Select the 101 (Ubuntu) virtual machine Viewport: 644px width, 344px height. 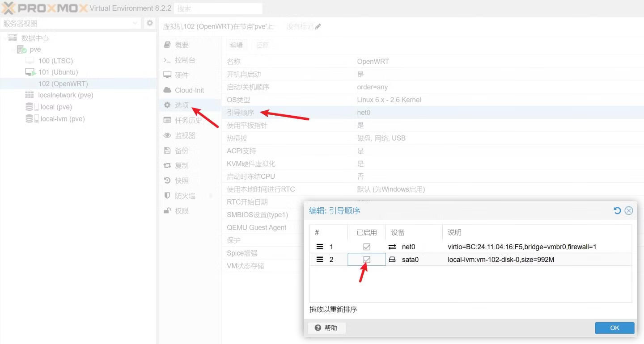pyautogui.click(x=58, y=72)
